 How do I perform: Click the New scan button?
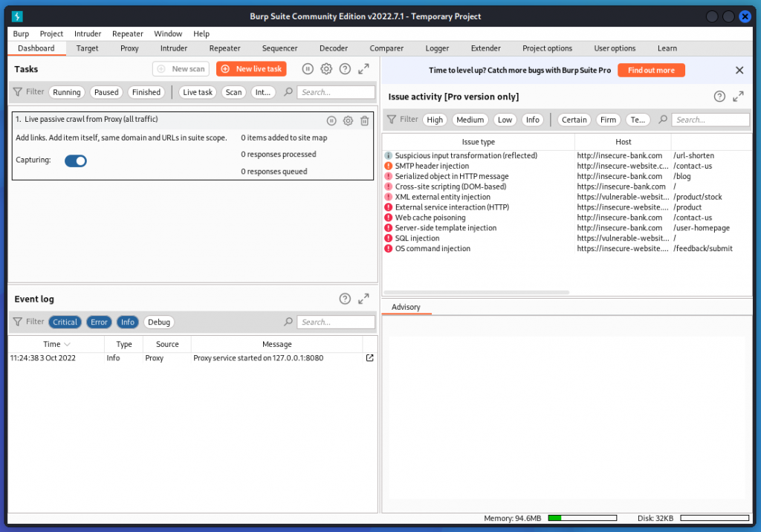tap(181, 69)
